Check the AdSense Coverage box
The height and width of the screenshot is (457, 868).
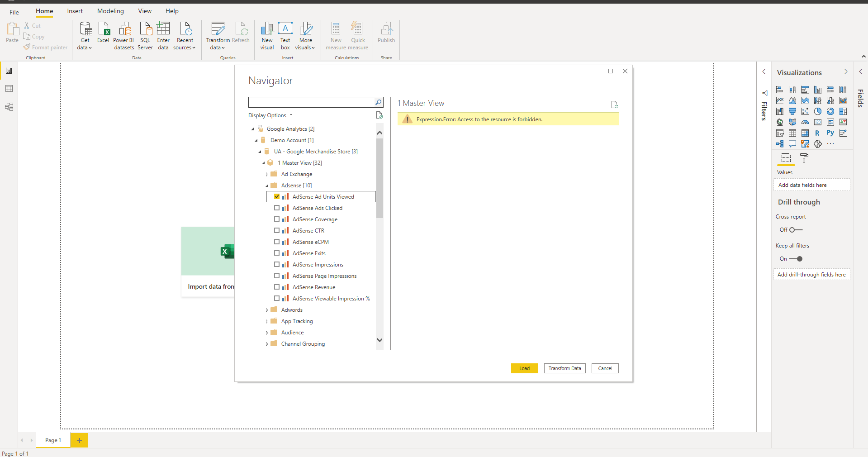(277, 219)
